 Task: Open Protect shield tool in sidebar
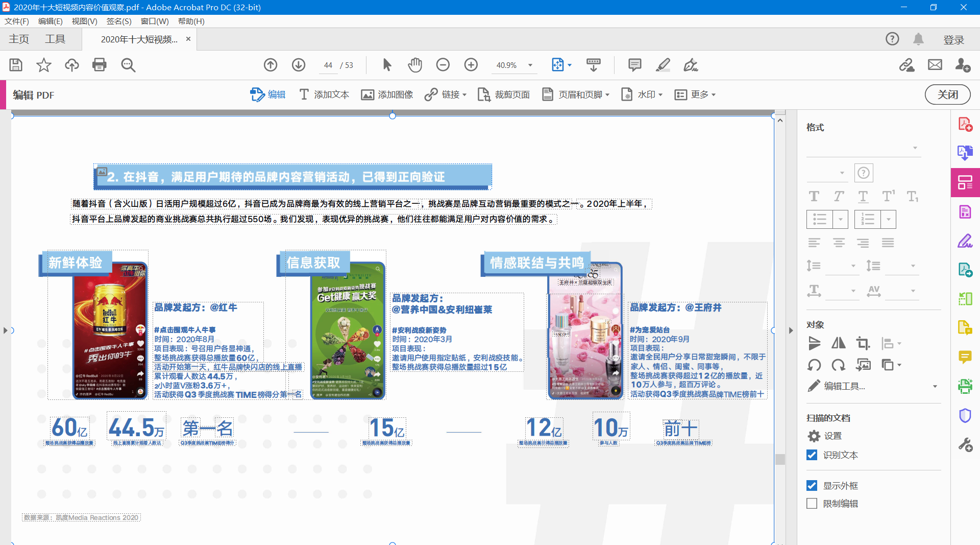click(x=965, y=415)
